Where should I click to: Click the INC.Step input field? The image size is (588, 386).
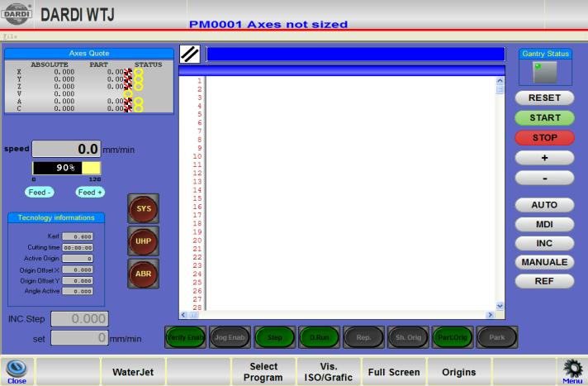click(x=80, y=319)
